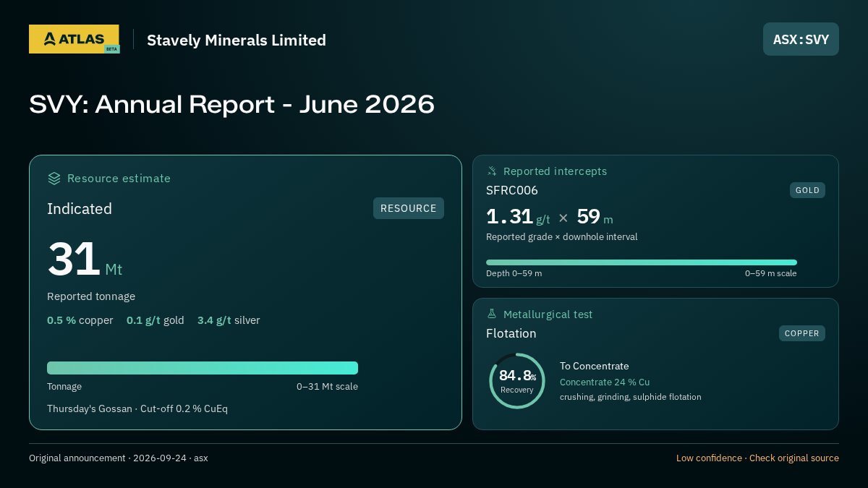This screenshot has height=488, width=868.
Task: Click the ASX:SVY ticker badge
Action: pyautogui.click(x=801, y=39)
